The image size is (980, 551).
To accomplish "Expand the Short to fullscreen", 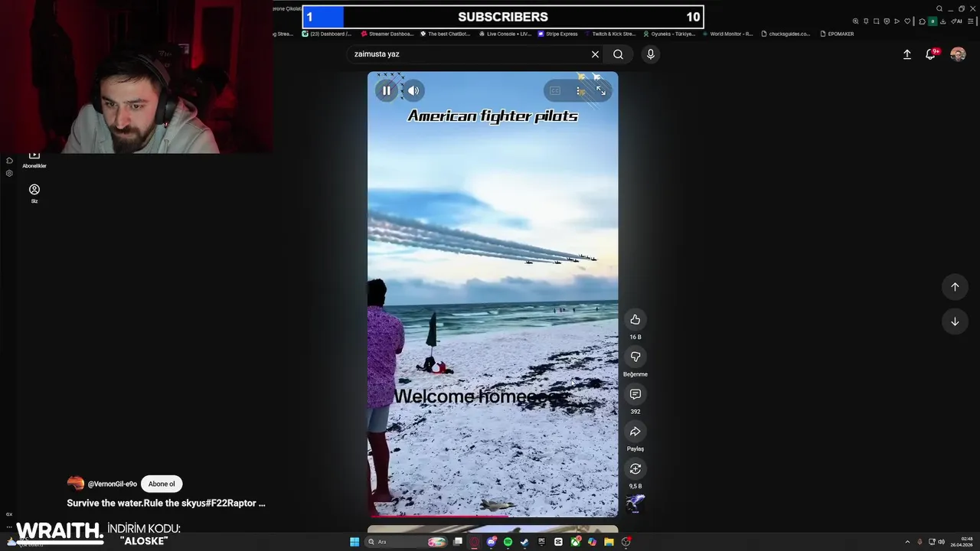I will 601,90.
